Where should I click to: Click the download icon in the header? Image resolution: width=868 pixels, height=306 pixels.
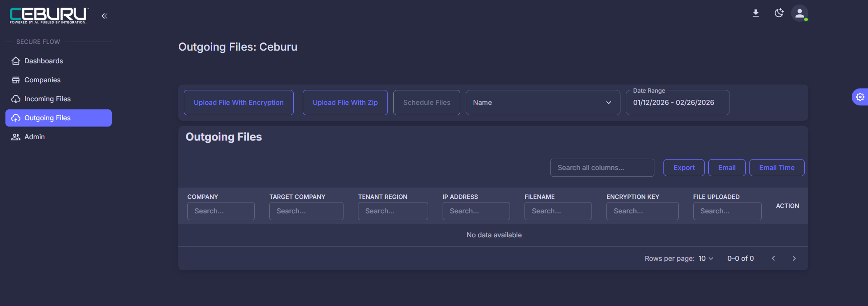[756, 13]
